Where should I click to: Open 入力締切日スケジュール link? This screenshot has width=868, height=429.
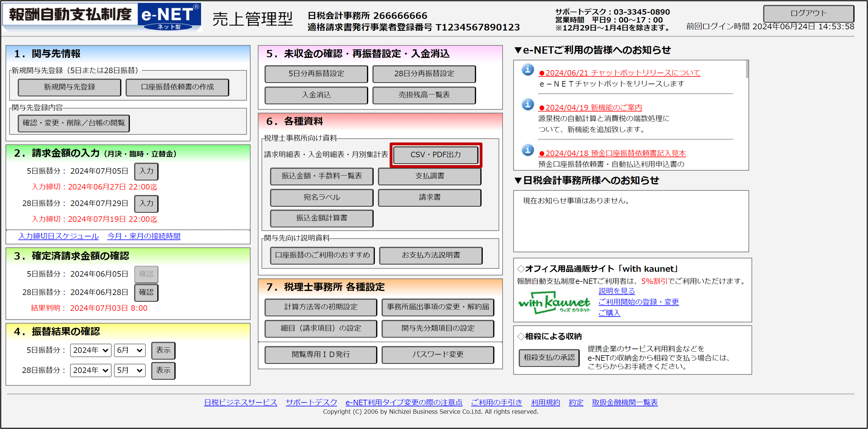tap(59, 236)
